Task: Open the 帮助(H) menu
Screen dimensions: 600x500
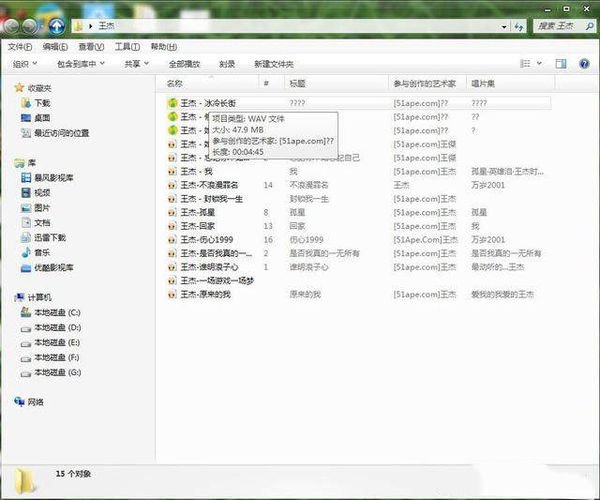Action: point(164,47)
